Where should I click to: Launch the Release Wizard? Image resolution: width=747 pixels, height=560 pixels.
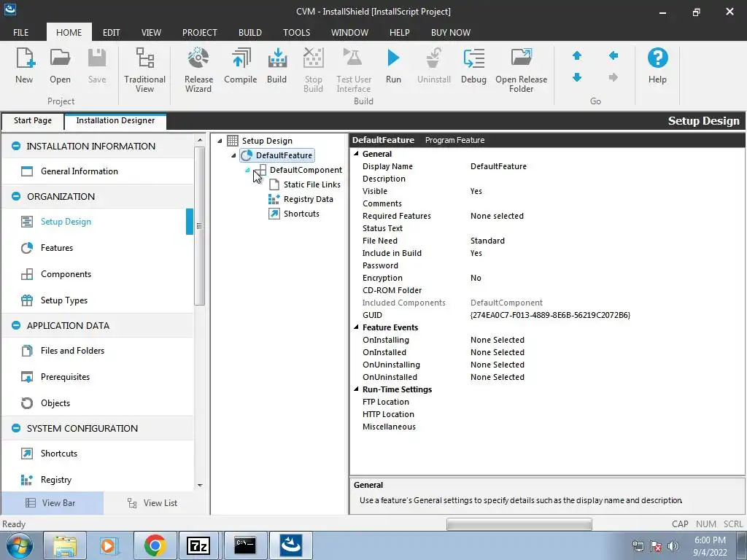[198, 69]
